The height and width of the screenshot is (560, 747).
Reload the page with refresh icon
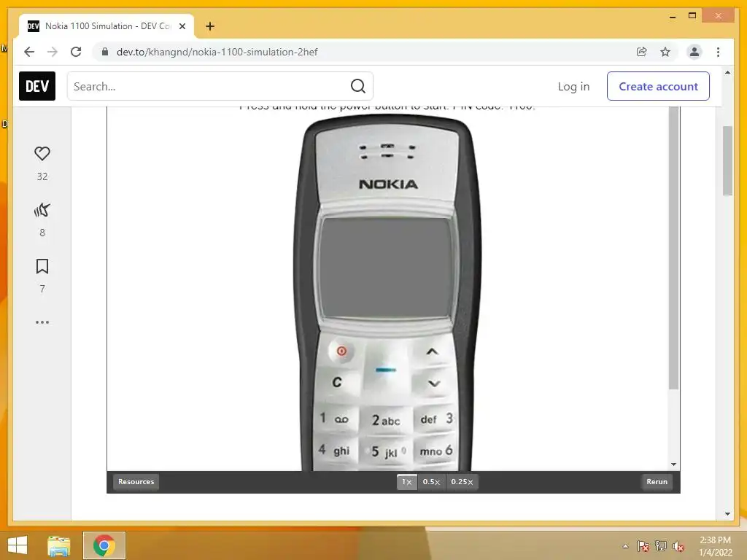point(76,52)
